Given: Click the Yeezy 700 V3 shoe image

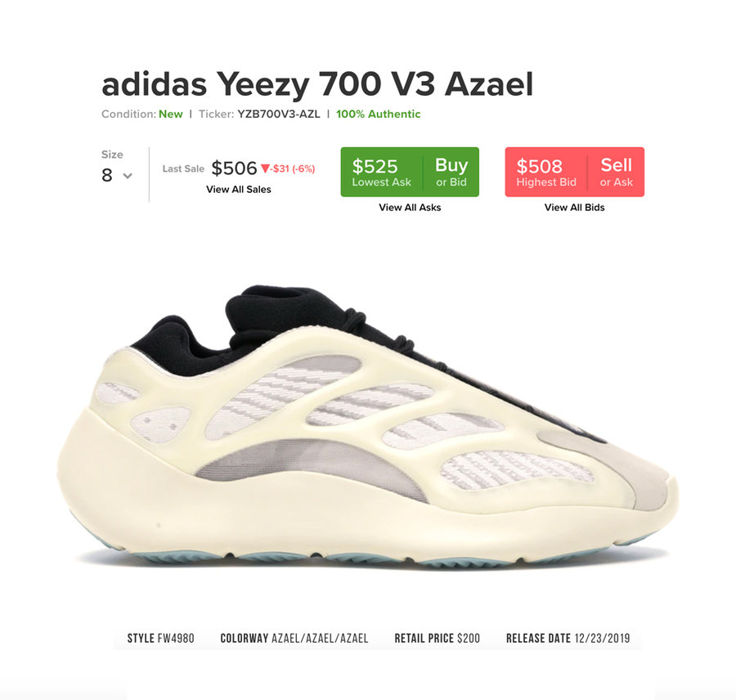Looking at the screenshot, I should pyautogui.click(x=367, y=426).
